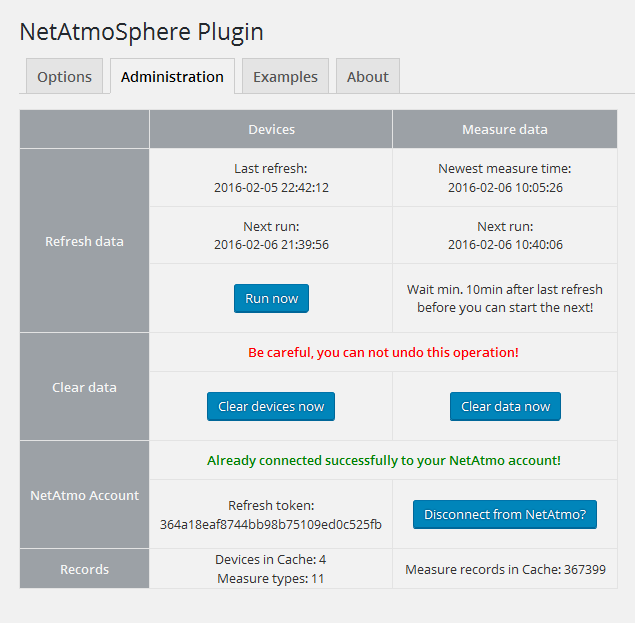Click last refresh time 2016-02-05 22:42:12
635x623 pixels.
tap(271, 188)
